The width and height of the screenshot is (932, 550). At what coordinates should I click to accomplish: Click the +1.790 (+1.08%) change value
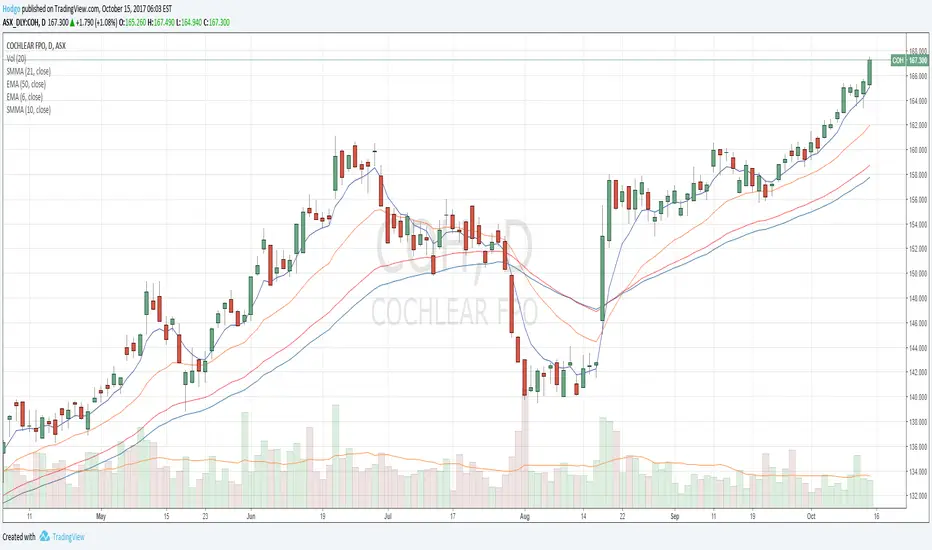pos(96,23)
